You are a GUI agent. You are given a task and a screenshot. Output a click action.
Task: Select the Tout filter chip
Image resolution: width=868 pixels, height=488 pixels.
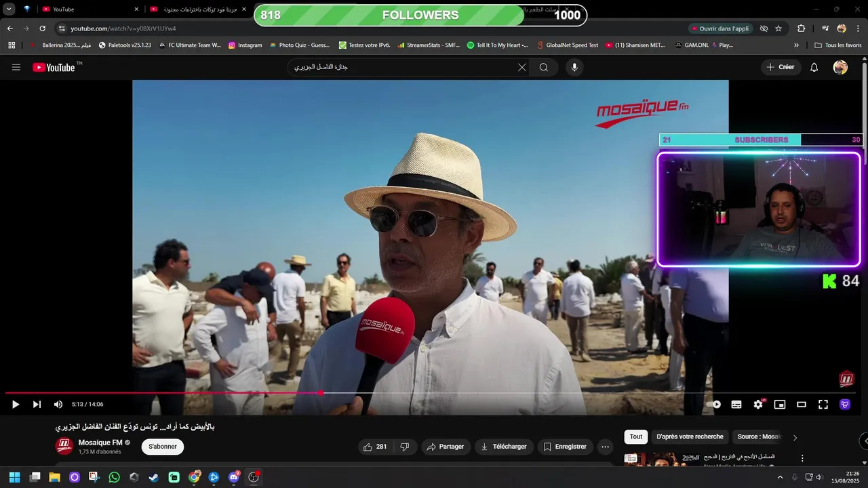coord(636,437)
